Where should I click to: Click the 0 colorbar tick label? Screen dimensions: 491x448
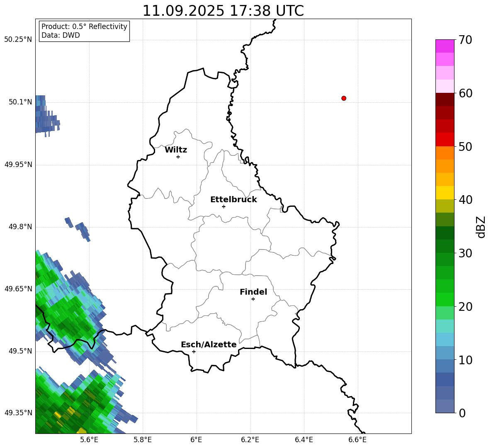tap(462, 413)
